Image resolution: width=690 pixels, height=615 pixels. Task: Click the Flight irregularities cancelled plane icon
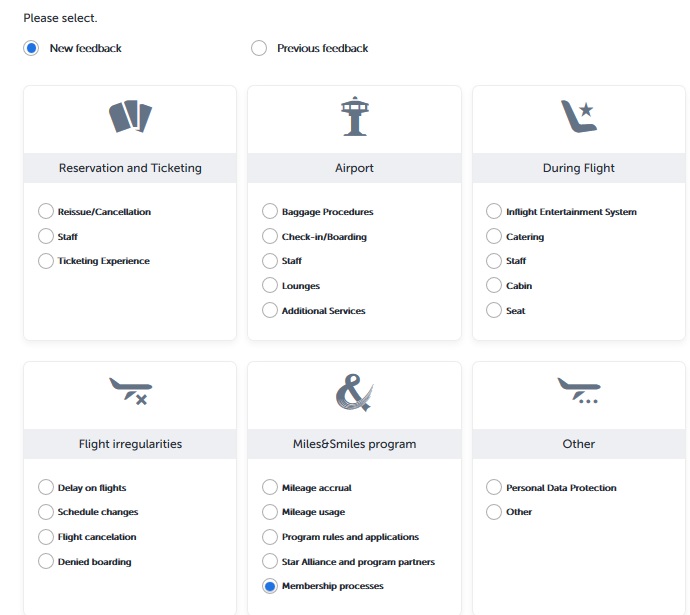pos(130,391)
